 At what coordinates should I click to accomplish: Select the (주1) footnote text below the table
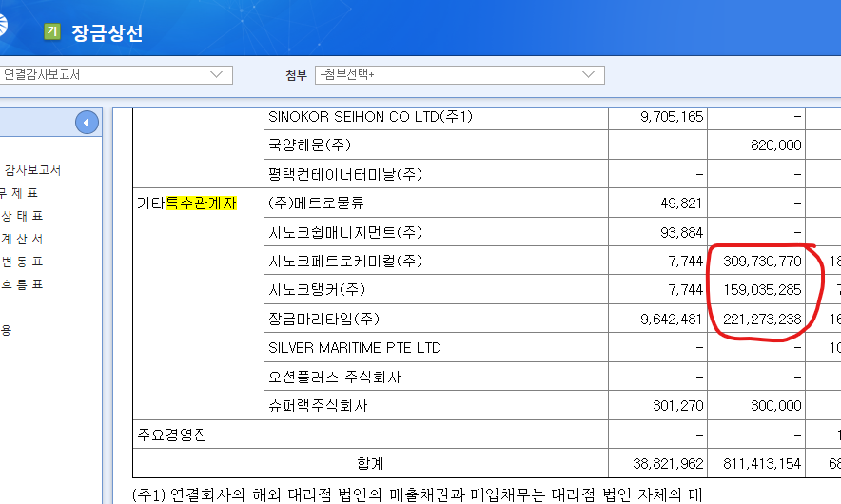pos(417,494)
